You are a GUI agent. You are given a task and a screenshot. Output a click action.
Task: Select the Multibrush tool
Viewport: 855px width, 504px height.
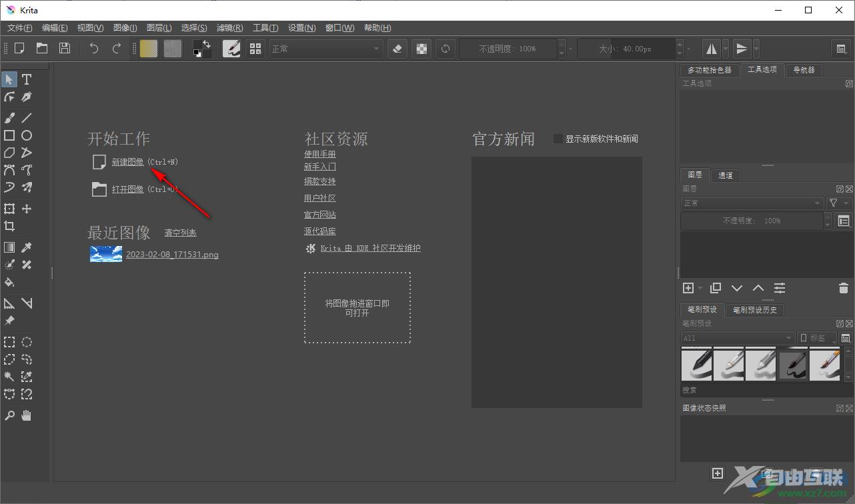click(27, 187)
